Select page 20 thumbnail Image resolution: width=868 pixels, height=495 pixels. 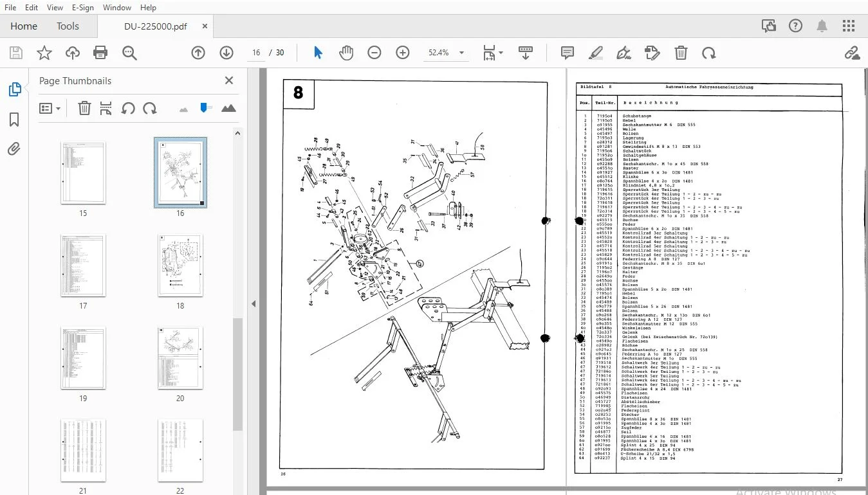[180, 358]
